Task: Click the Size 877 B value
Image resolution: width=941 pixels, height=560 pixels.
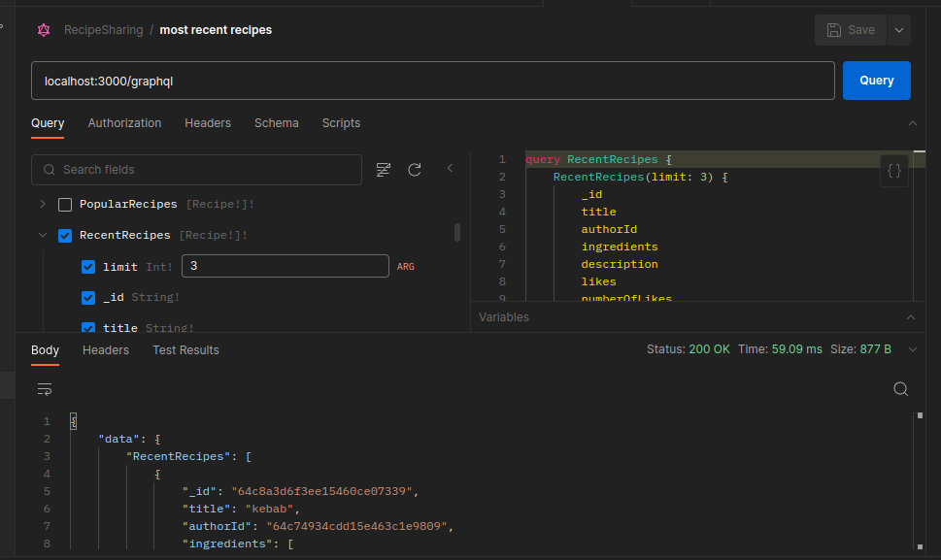Action: (x=875, y=349)
